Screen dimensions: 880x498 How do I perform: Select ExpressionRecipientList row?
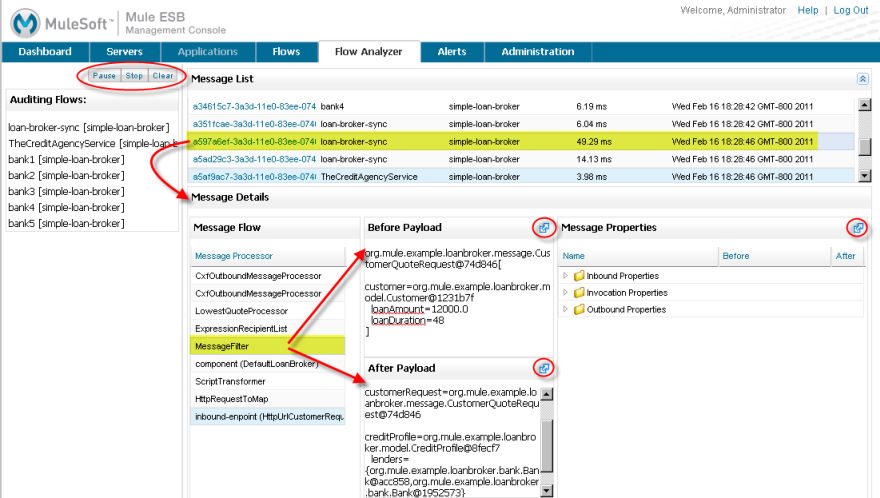click(268, 328)
